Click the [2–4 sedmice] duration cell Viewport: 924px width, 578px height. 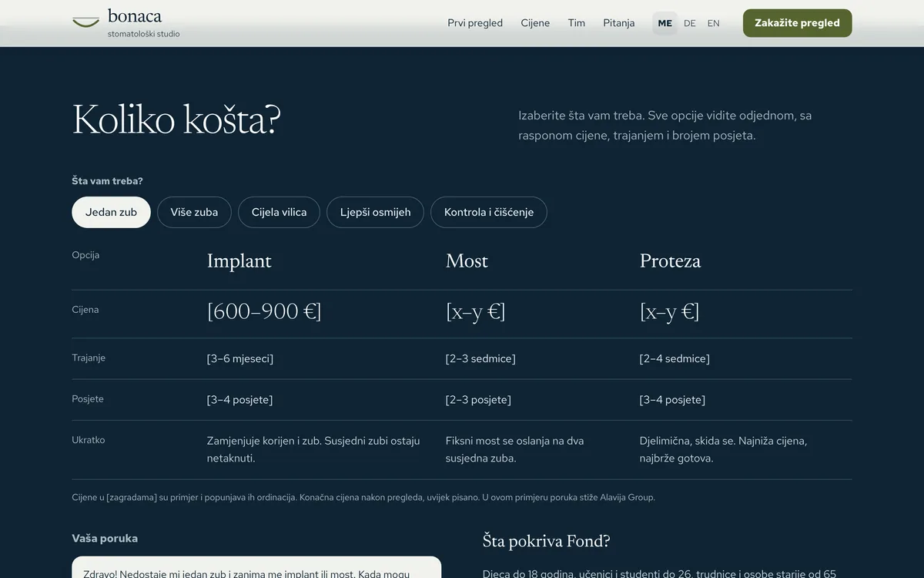coord(675,358)
